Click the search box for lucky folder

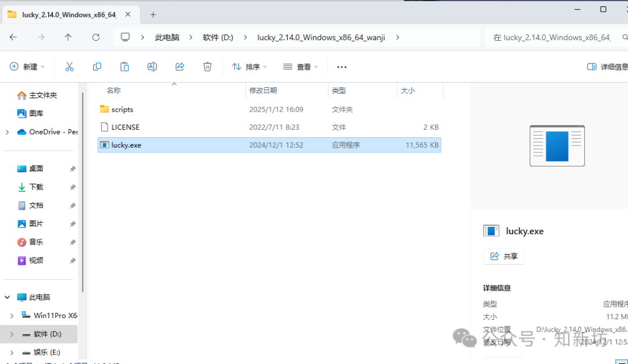click(556, 37)
